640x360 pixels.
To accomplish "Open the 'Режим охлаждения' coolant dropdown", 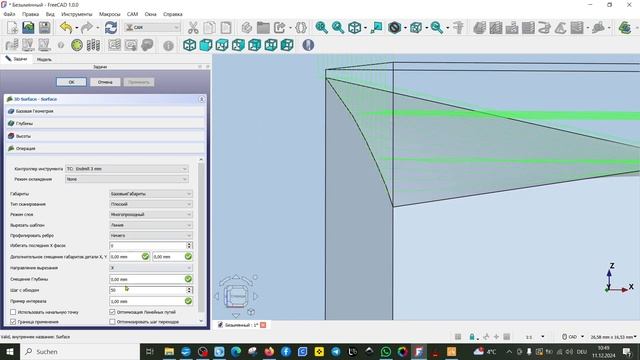I will coord(127,179).
